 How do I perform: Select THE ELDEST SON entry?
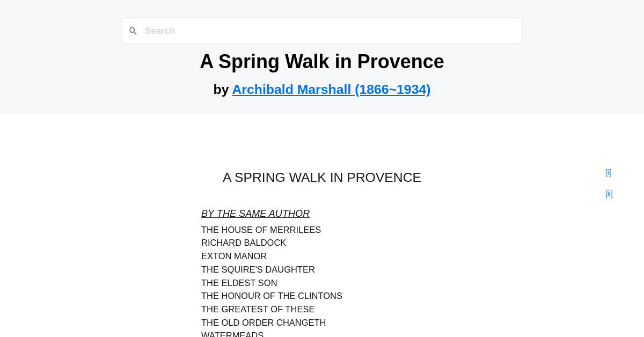239,283
